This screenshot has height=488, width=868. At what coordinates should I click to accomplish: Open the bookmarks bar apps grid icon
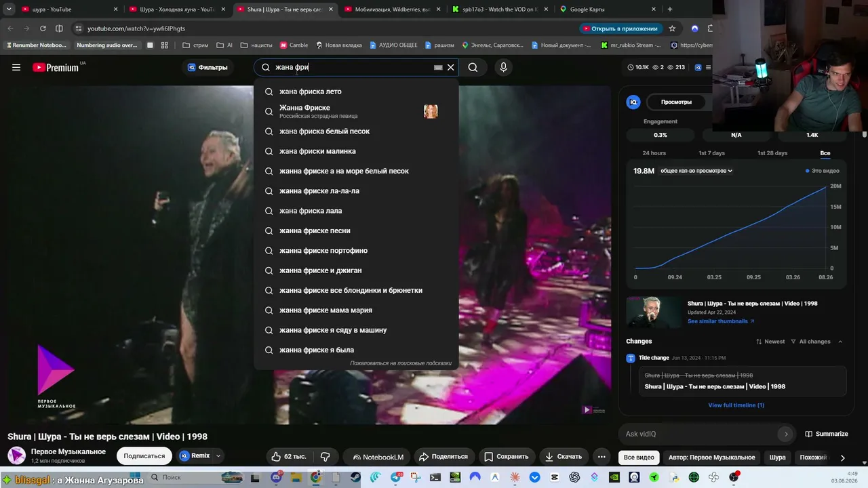[164, 45]
